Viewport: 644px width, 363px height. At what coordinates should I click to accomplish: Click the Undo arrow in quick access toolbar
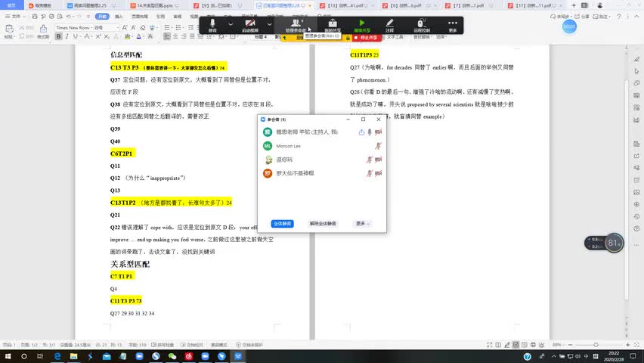click(x=69, y=17)
